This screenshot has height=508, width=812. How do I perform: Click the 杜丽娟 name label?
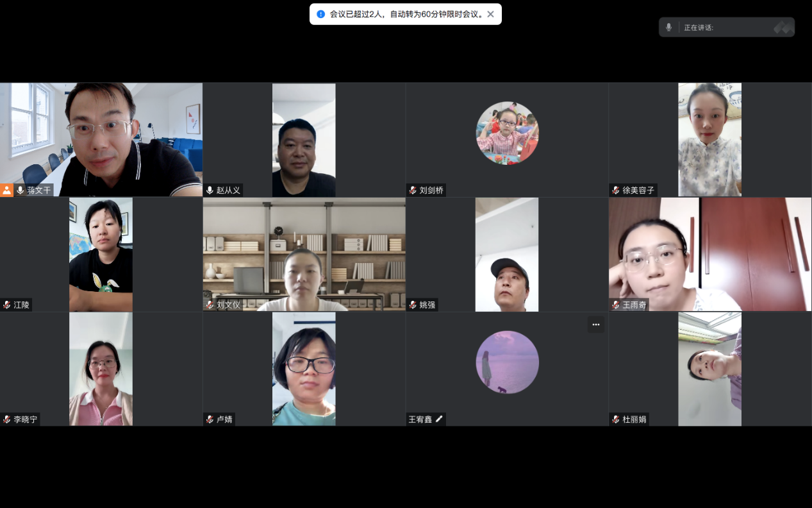(x=634, y=419)
